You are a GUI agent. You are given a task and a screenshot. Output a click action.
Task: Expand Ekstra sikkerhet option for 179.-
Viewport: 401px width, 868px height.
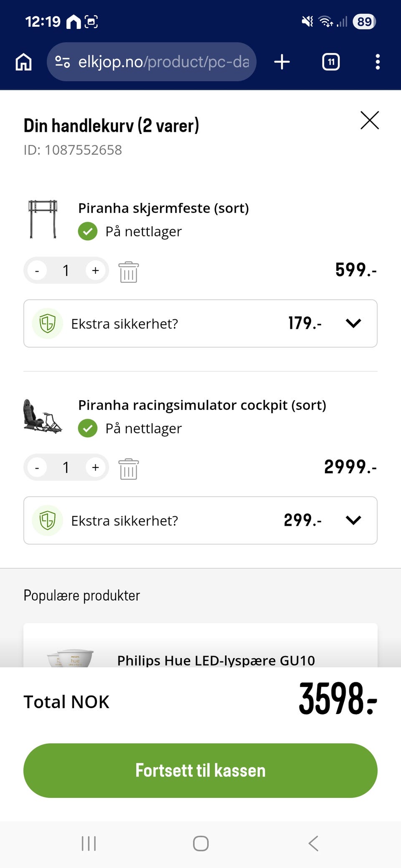[x=353, y=323]
